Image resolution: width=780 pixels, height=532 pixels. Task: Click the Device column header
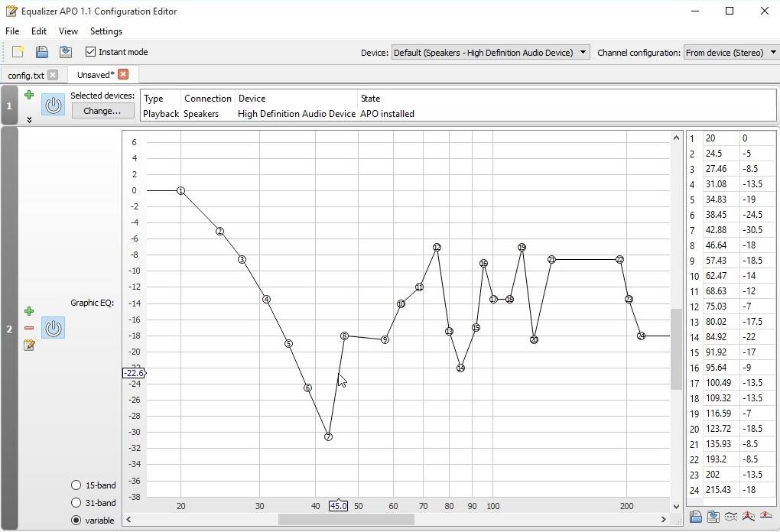[x=297, y=99]
